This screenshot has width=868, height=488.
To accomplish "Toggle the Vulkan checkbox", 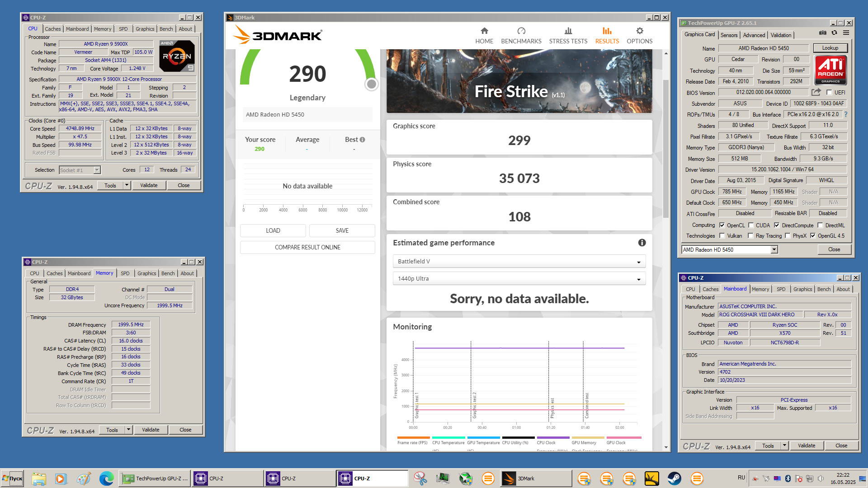I will (x=722, y=235).
